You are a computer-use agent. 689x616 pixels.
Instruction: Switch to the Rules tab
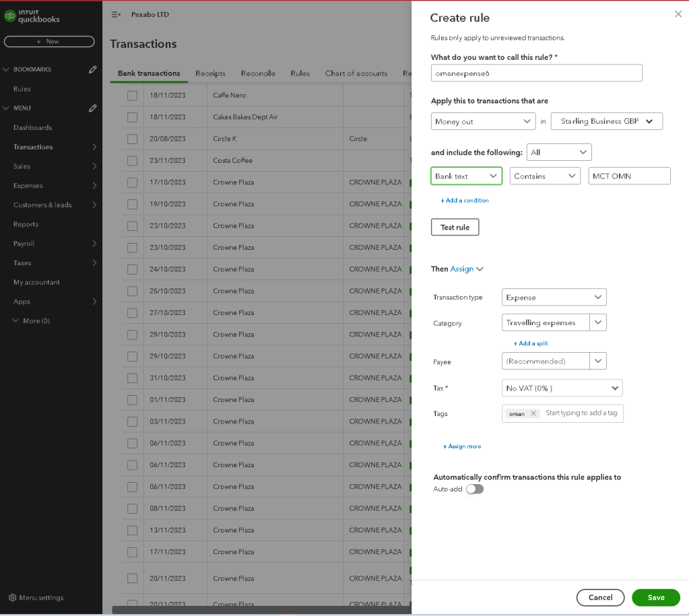300,73
